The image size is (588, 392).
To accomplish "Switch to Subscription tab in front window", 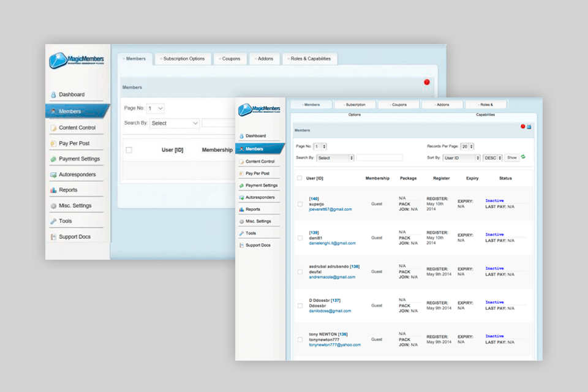I will pos(355,105).
